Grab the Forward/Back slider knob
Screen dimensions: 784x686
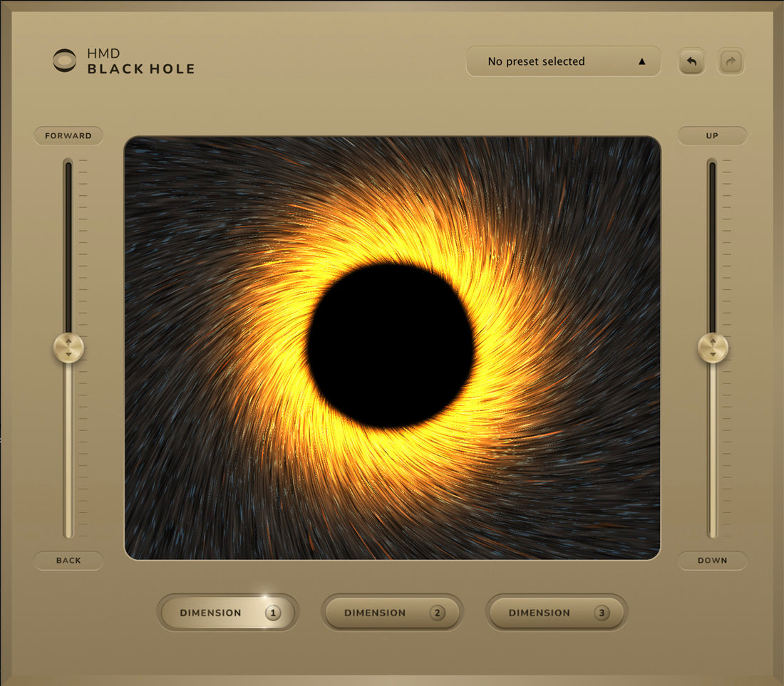68,348
